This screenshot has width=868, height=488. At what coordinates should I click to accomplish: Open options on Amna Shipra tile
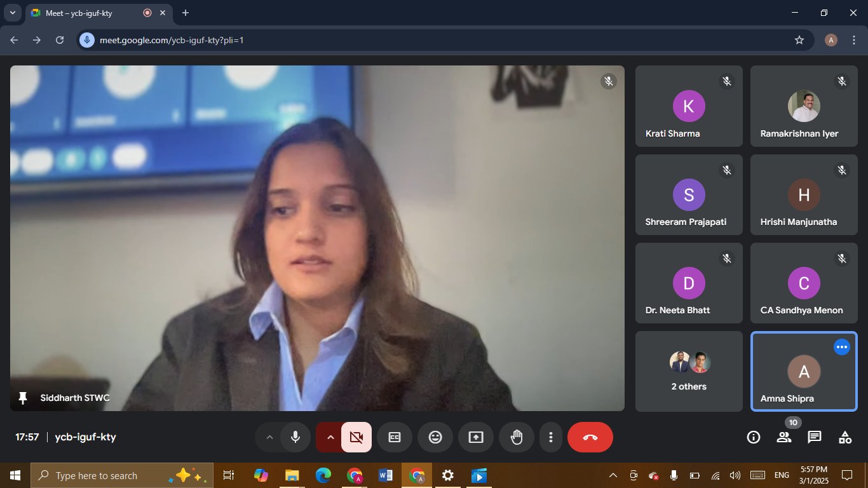(x=842, y=347)
